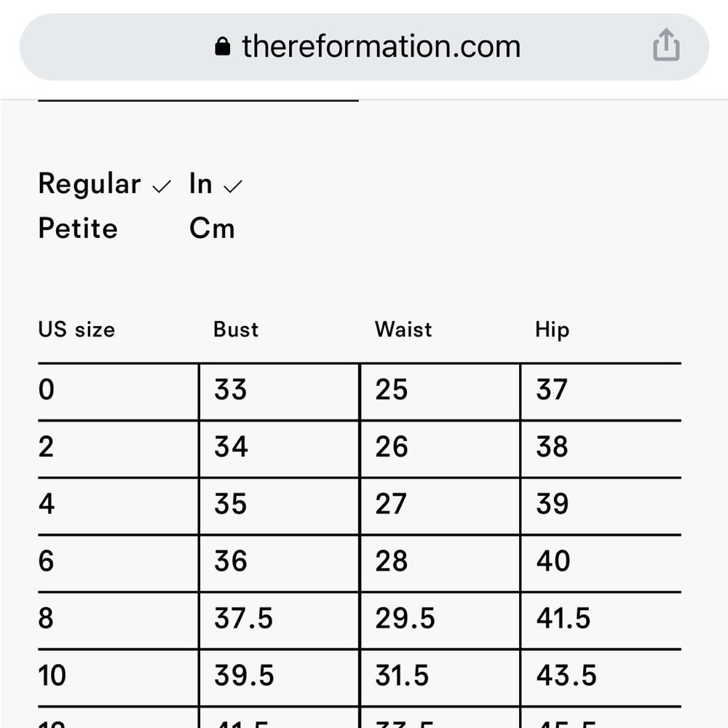Switch to Petite sizing
728x728 pixels.
tap(78, 228)
